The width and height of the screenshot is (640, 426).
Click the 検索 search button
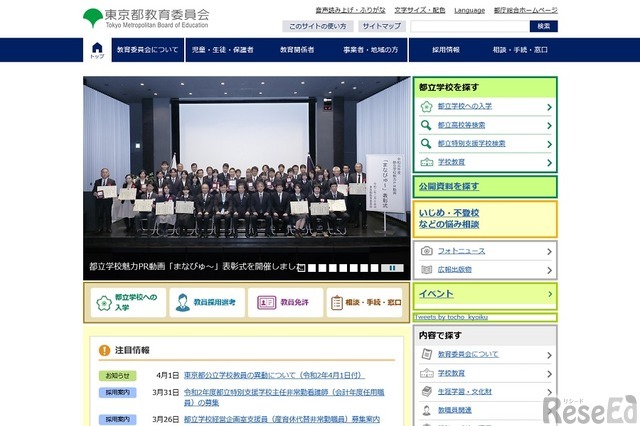point(544,27)
